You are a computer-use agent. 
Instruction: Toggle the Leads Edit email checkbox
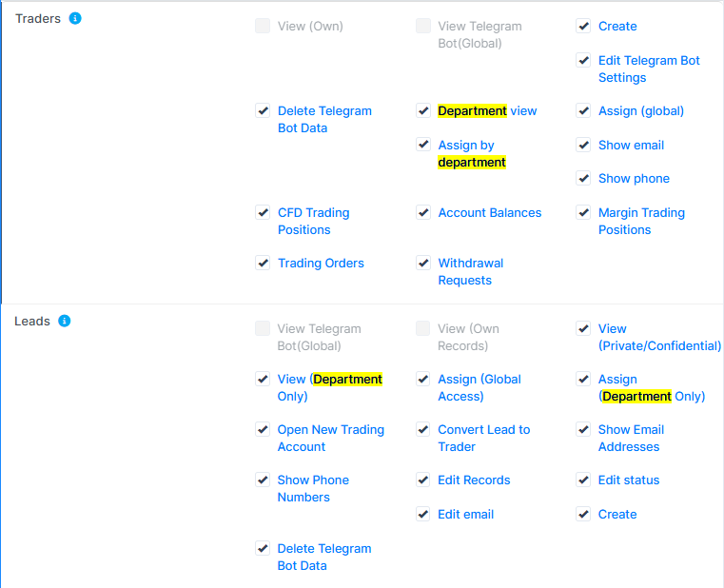[x=423, y=515]
